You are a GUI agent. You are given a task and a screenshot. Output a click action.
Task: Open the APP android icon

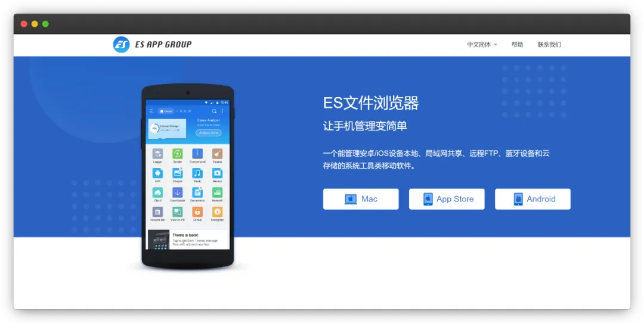[x=157, y=173]
